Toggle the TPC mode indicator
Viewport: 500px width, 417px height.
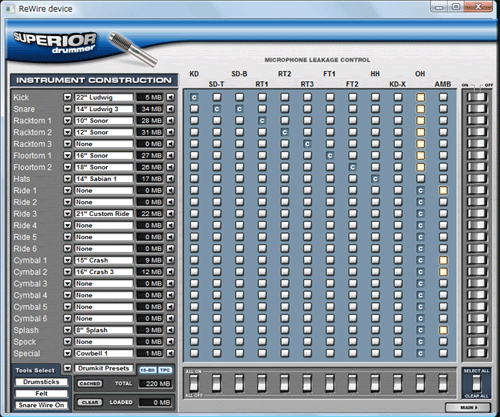coord(165,370)
